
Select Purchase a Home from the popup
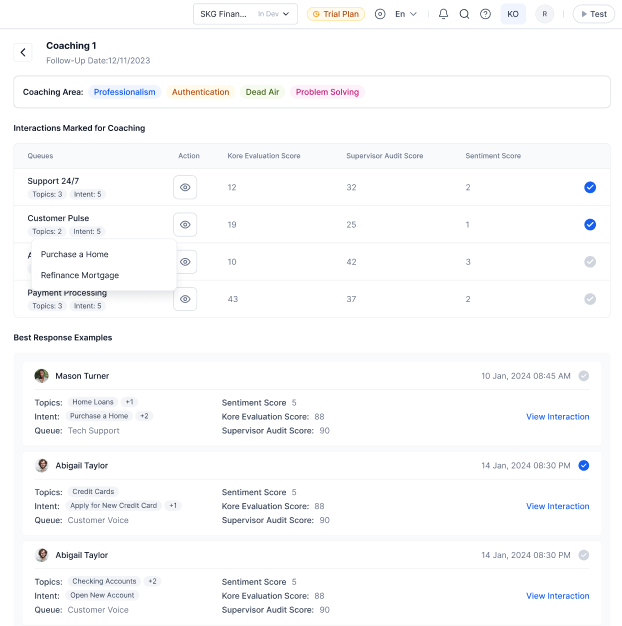click(75, 254)
